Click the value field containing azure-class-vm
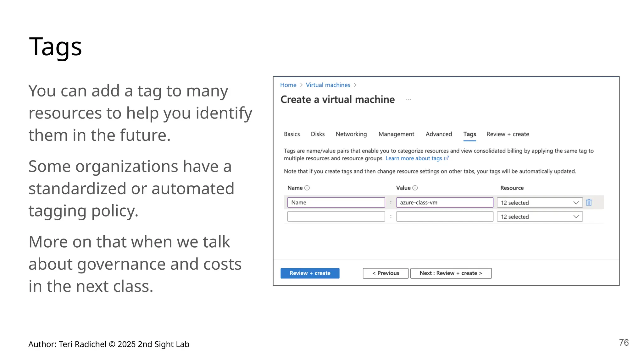Viewport: 644px width, 362px height. tap(445, 202)
